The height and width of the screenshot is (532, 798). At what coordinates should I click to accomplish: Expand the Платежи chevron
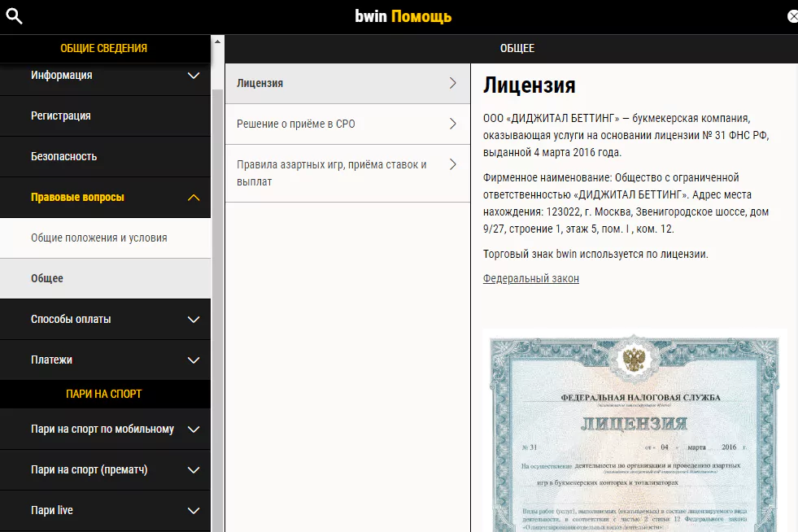point(194,360)
